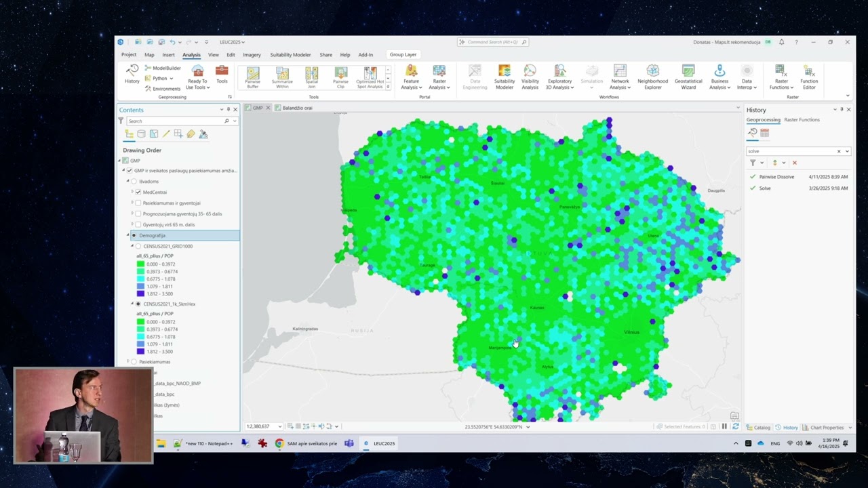The width and height of the screenshot is (868, 488).
Task: Select the Pasiekiamumas group radio button
Action: (134, 362)
